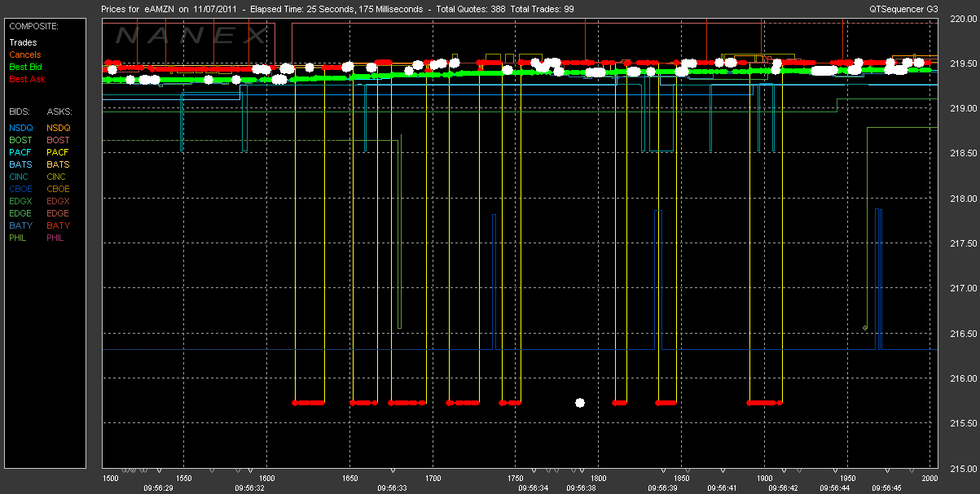
Task: Click the "Prices for eAMZN" title text
Action: tap(136, 9)
